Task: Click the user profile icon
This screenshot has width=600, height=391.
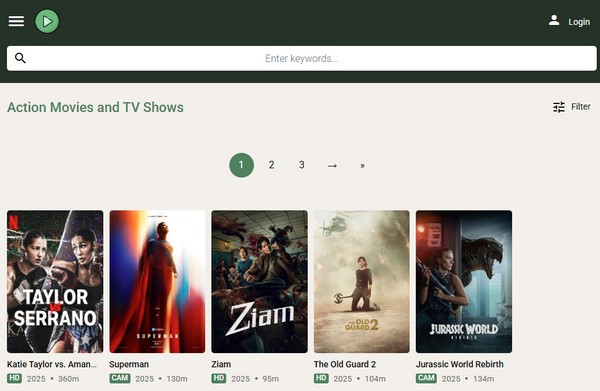Action: coord(554,20)
